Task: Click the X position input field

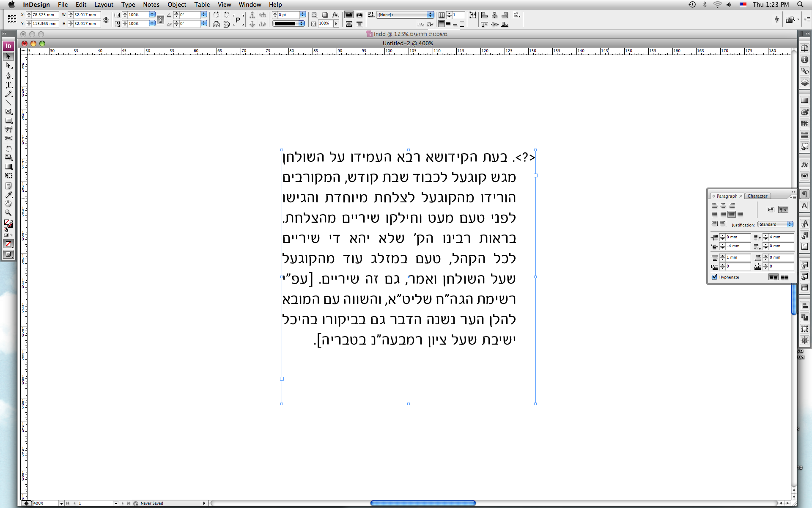Action: coord(45,15)
